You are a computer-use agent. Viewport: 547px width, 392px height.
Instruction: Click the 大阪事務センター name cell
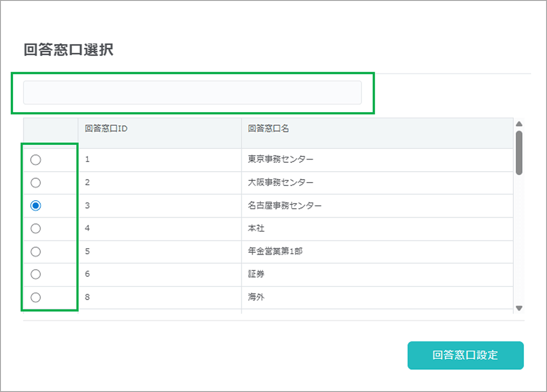click(281, 183)
